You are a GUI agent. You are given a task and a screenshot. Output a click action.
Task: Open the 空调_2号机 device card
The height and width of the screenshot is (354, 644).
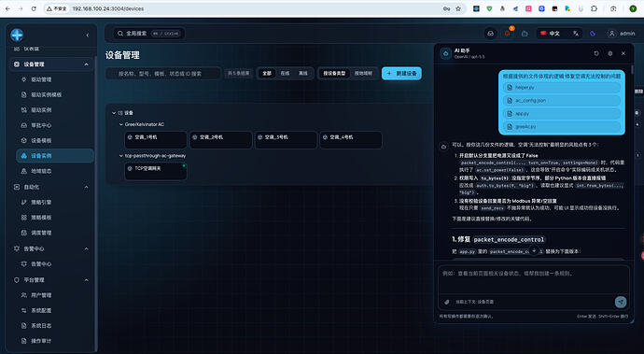(x=220, y=140)
